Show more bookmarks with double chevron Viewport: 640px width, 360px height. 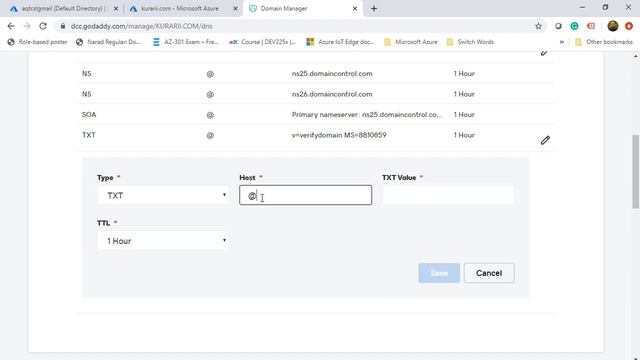(x=562, y=42)
